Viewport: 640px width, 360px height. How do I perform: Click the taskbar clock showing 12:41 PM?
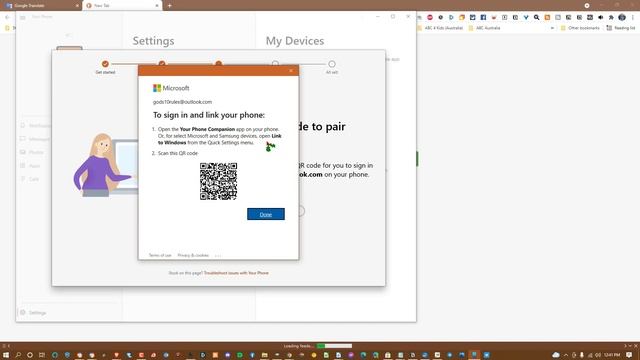(x=612, y=355)
